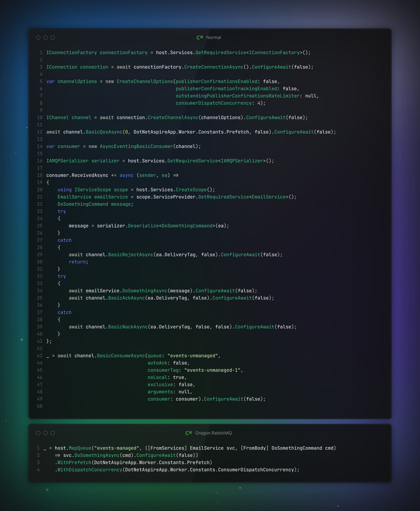Click second circle button in Normal window
The height and width of the screenshot is (511, 420).
[x=45, y=38]
